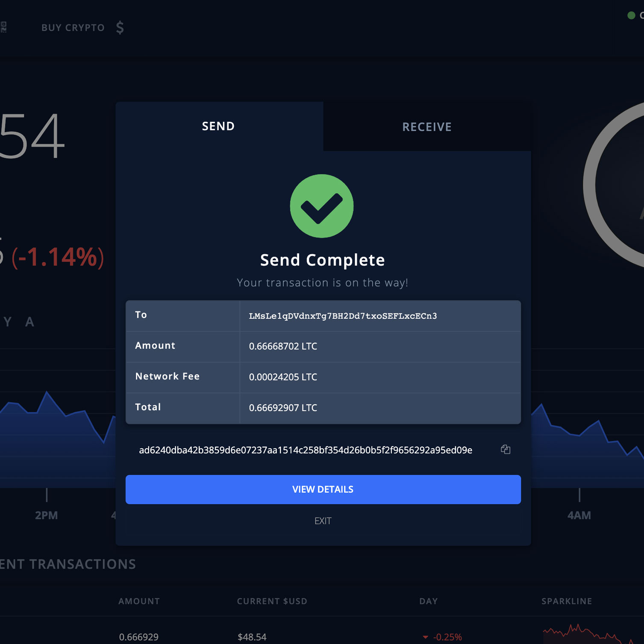
Task: Switch to the SEND tab
Action: click(218, 126)
